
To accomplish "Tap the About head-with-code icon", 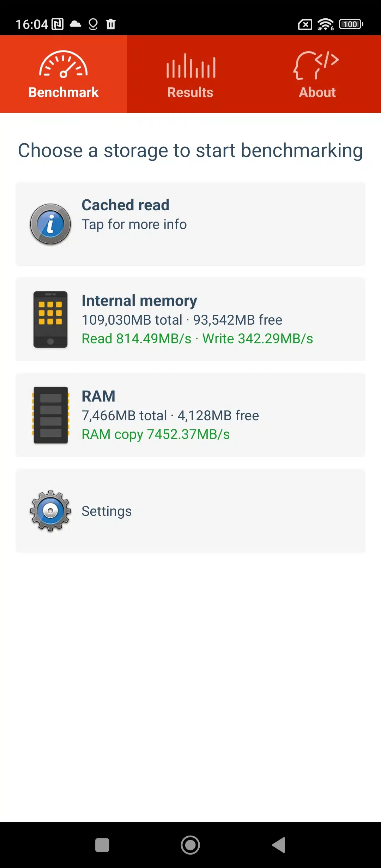I will tap(316, 65).
